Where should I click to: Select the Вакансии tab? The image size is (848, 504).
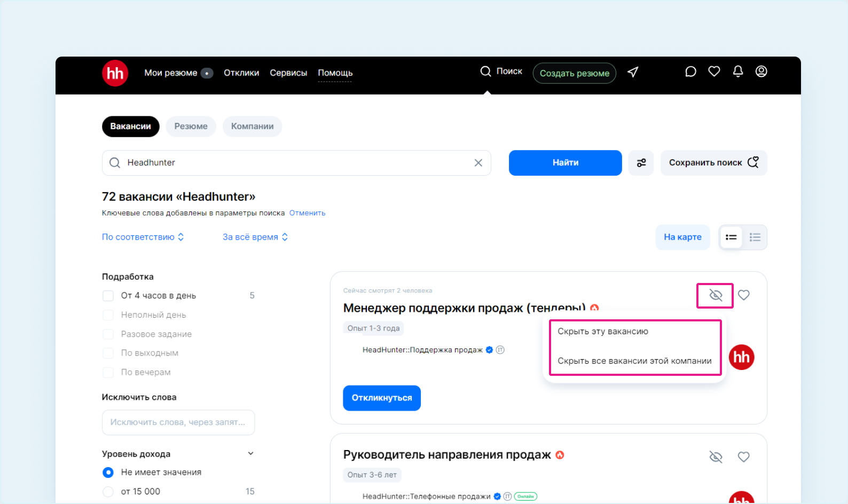click(131, 127)
